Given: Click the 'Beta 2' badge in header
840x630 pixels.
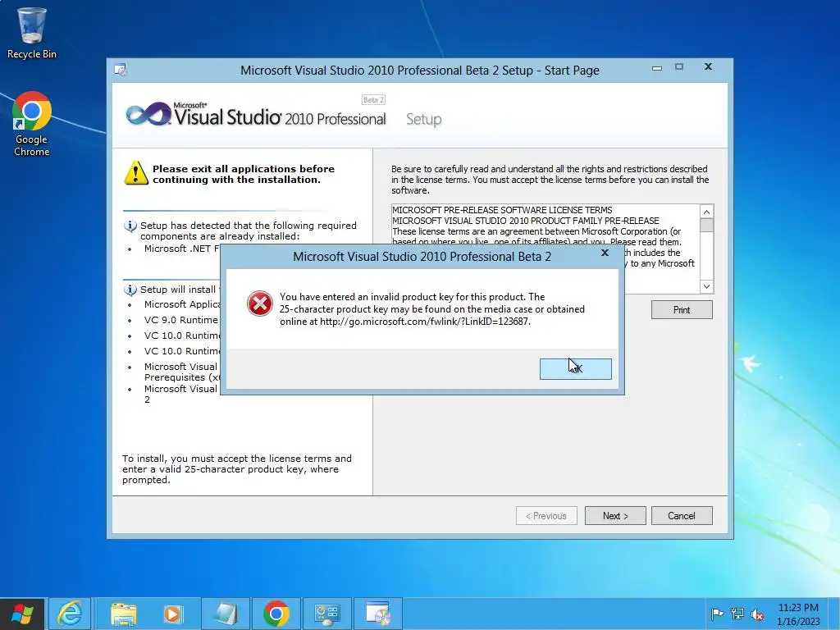Looking at the screenshot, I should pos(373,99).
